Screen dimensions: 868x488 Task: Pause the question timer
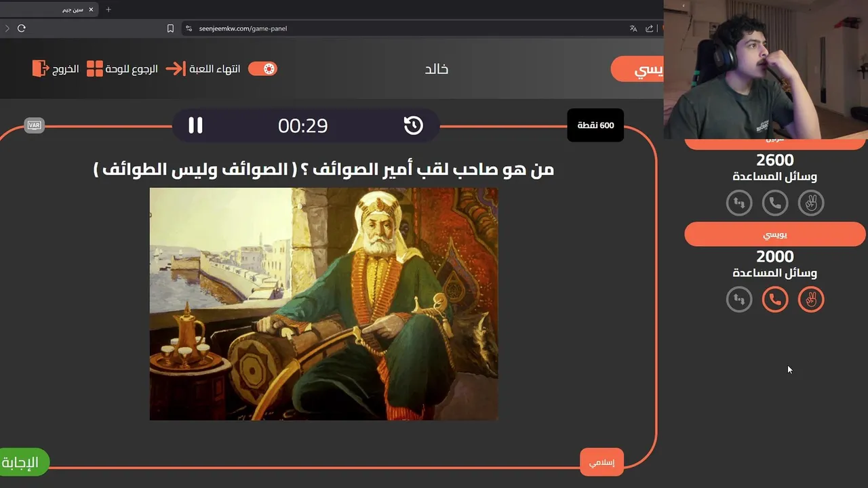click(x=195, y=125)
